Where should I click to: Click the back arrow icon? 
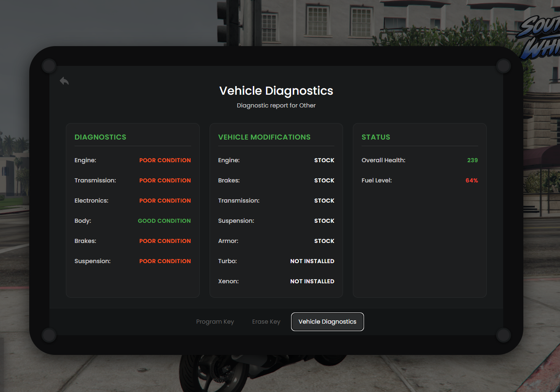tap(64, 81)
